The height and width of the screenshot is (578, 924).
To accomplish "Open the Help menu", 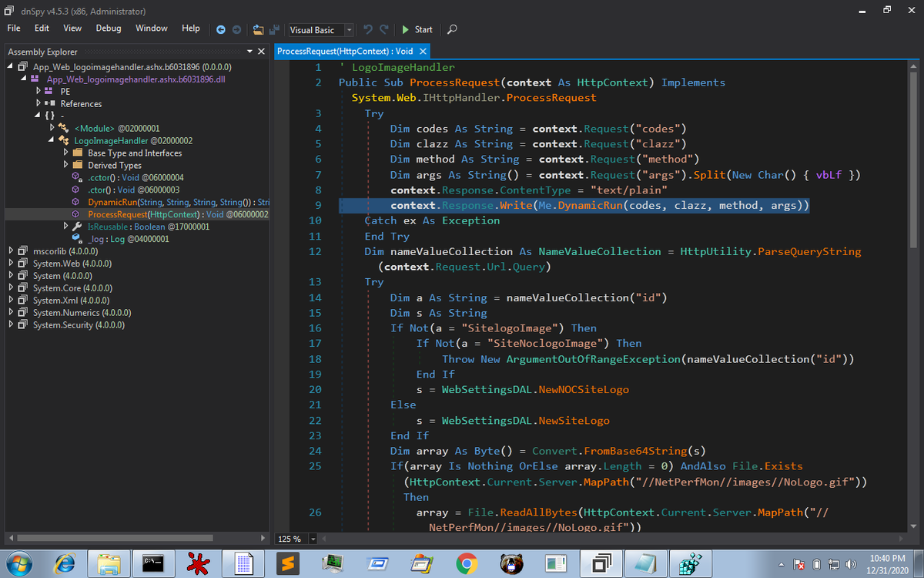I will pyautogui.click(x=191, y=28).
